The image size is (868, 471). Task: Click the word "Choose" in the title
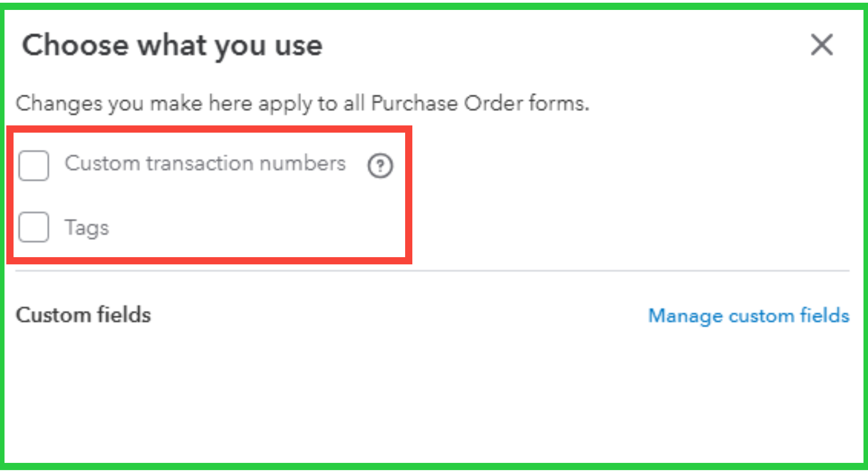pyautogui.click(x=75, y=46)
